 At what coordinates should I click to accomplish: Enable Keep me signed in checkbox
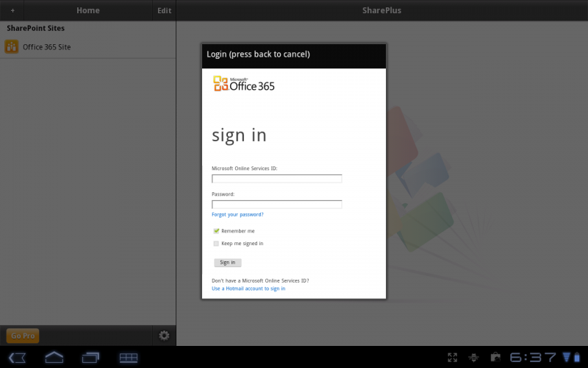pos(216,244)
